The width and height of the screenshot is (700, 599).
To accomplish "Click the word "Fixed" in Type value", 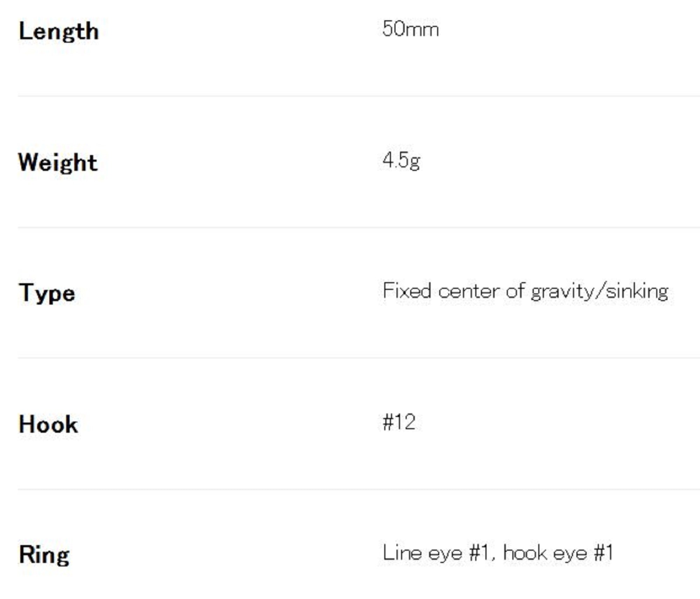I will [407, 291].
